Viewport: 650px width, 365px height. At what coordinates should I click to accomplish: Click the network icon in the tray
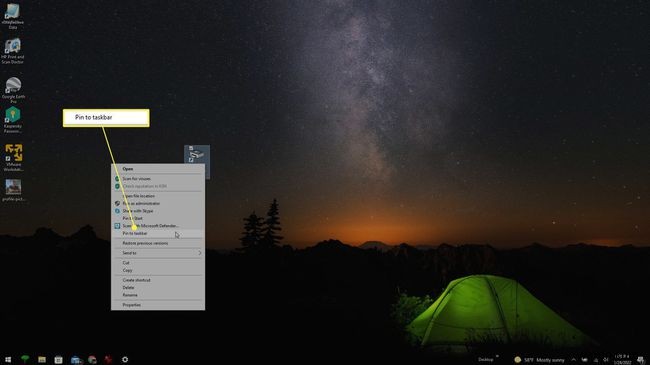click(x=596, y=360)
